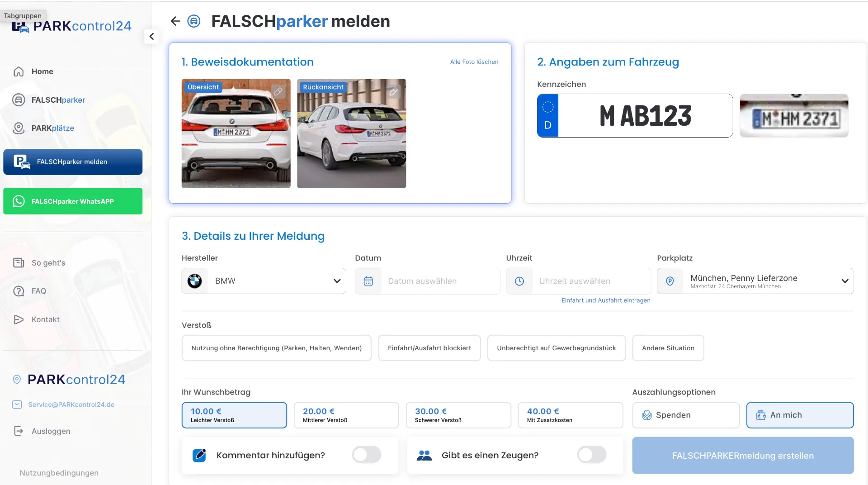Click the back arrow beside FALSCHparker melden
Image resolution: width=868 pixels, height=485 pixels.
[x=175, y=21]
